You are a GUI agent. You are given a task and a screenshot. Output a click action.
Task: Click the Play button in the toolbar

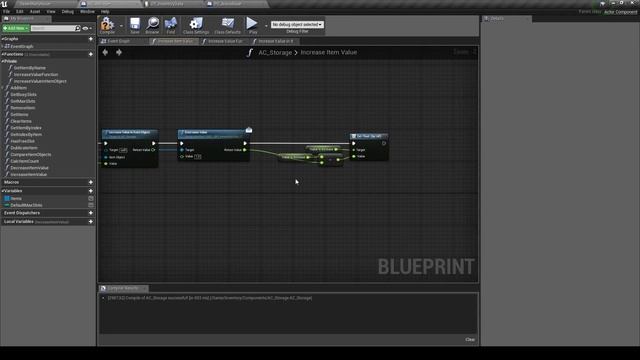coord(253,25)
